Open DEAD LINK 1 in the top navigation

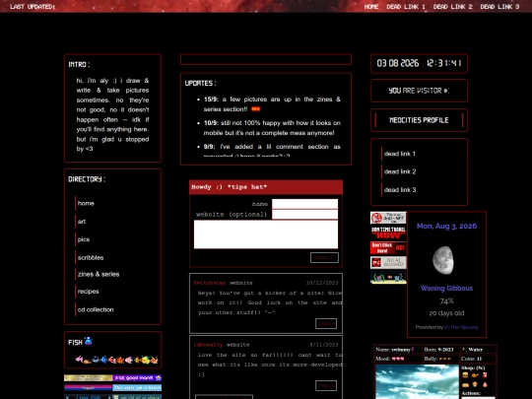pyautogui.click(x=406, y=7)
